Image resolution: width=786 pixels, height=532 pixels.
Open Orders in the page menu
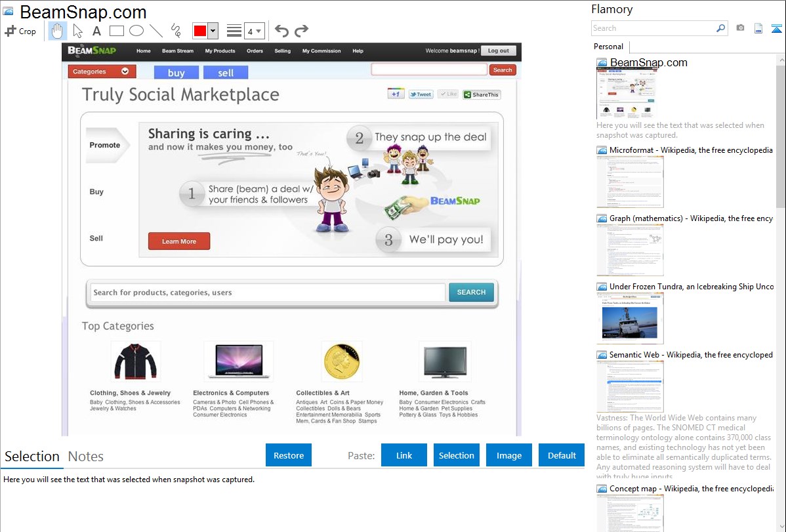pyautogui.click(x=255, y=51)
